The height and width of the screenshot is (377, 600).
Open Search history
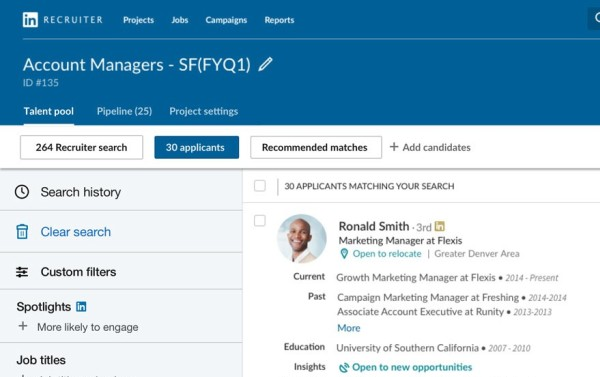81,192
